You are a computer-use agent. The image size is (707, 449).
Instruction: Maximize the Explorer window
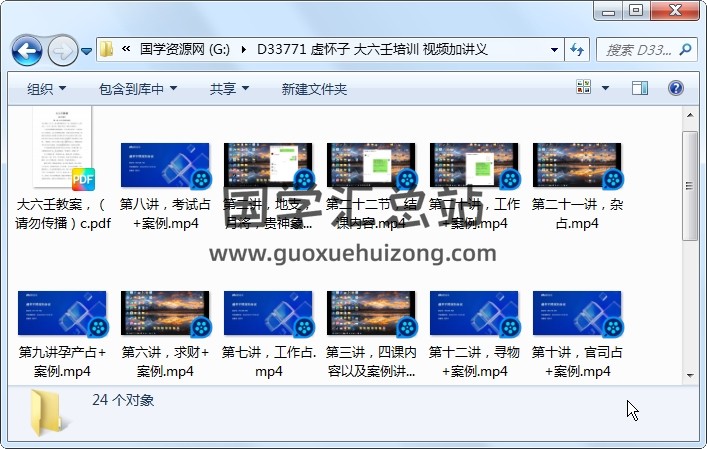[x=636, y=11]
